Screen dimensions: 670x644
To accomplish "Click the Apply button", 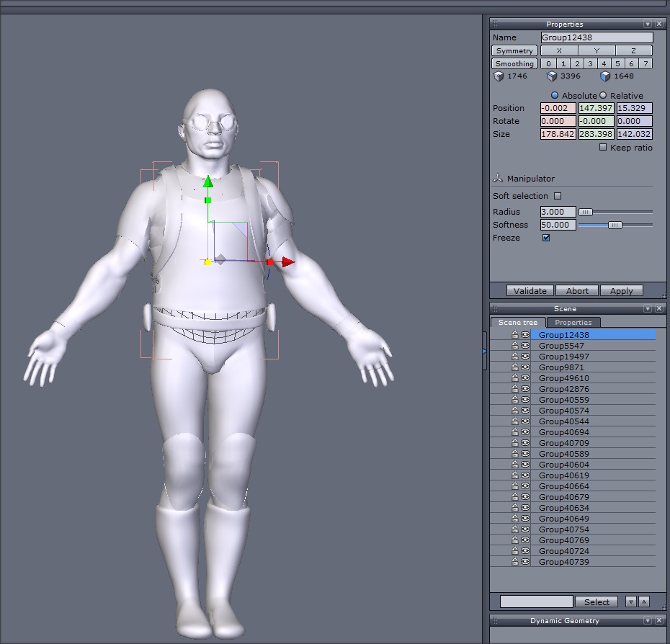I will tap(621, 290).
